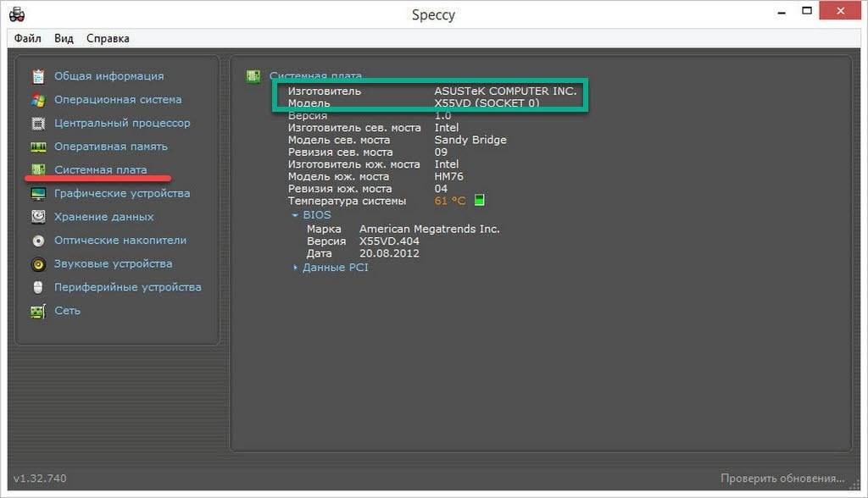Viewport: 868px width, 498px height.
Task: Click the Периферийные устройства mouse icon
Action: click(x=38, y=287)
